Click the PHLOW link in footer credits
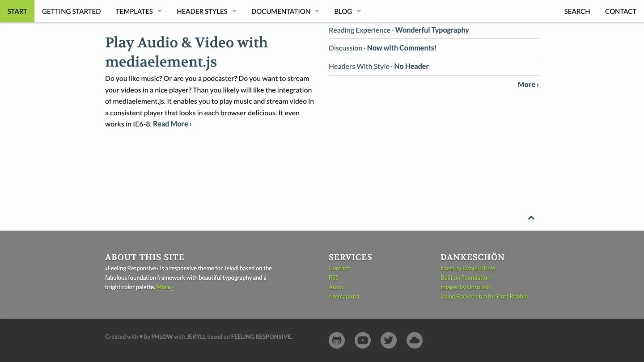Screen dimensions: 644x362 click(162, 337)
